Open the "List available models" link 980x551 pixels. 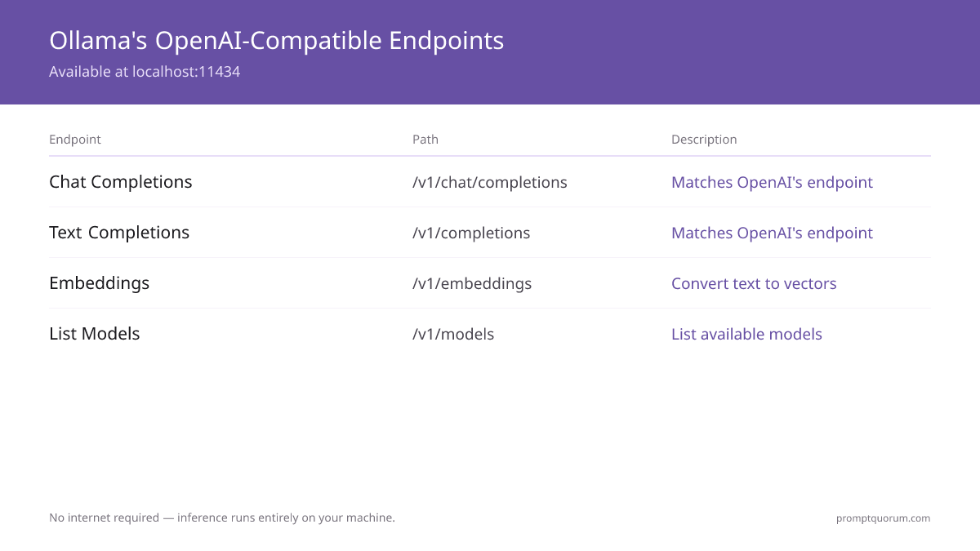(746, 335)
